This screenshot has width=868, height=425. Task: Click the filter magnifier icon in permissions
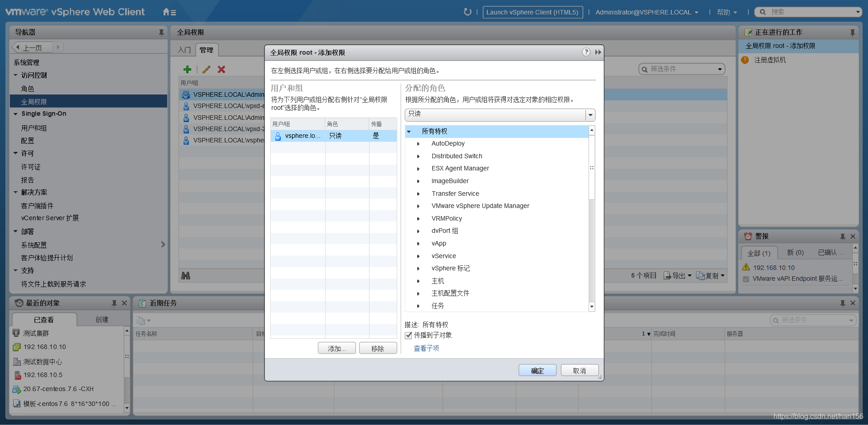coord(644,69)
